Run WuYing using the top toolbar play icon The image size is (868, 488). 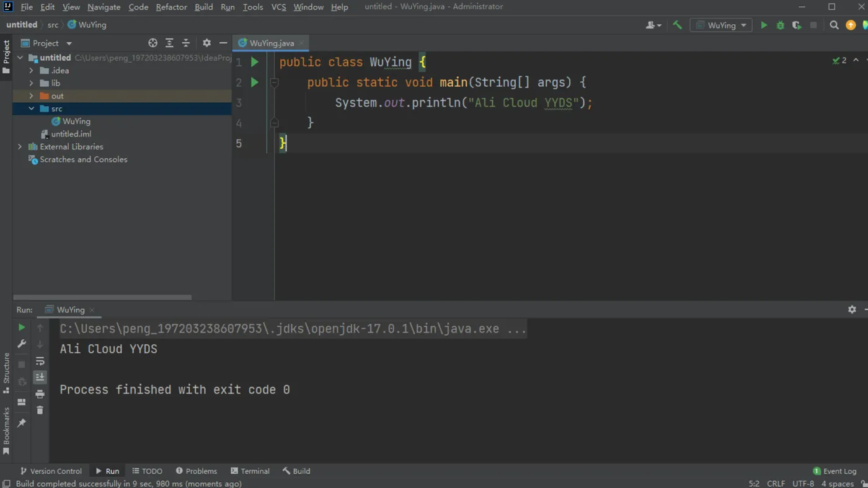(x=764, y=25)
